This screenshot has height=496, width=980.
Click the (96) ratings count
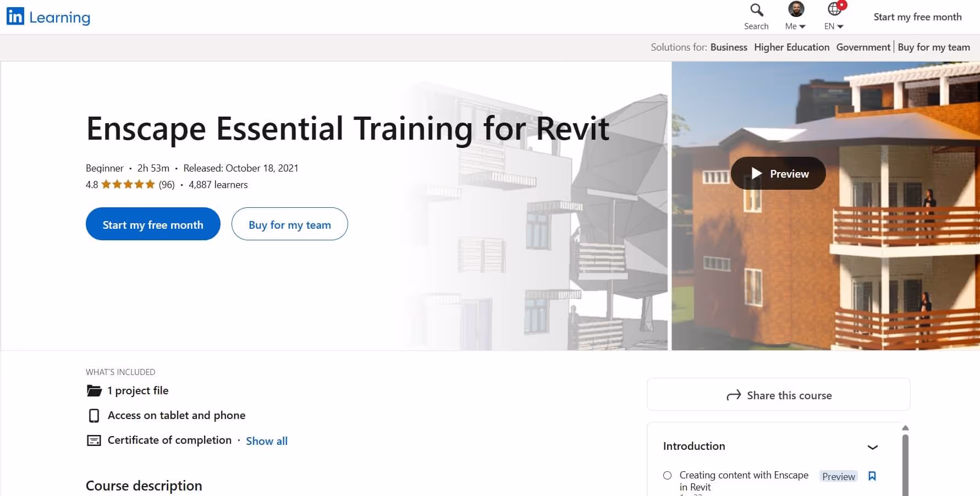(x=167, y=185)
